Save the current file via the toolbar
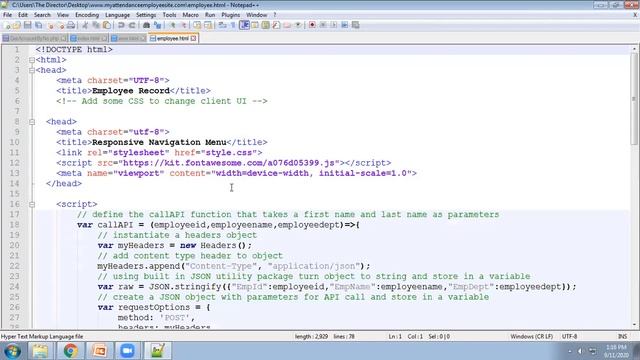This screenshot has height=360, width=640. point(27,25)
